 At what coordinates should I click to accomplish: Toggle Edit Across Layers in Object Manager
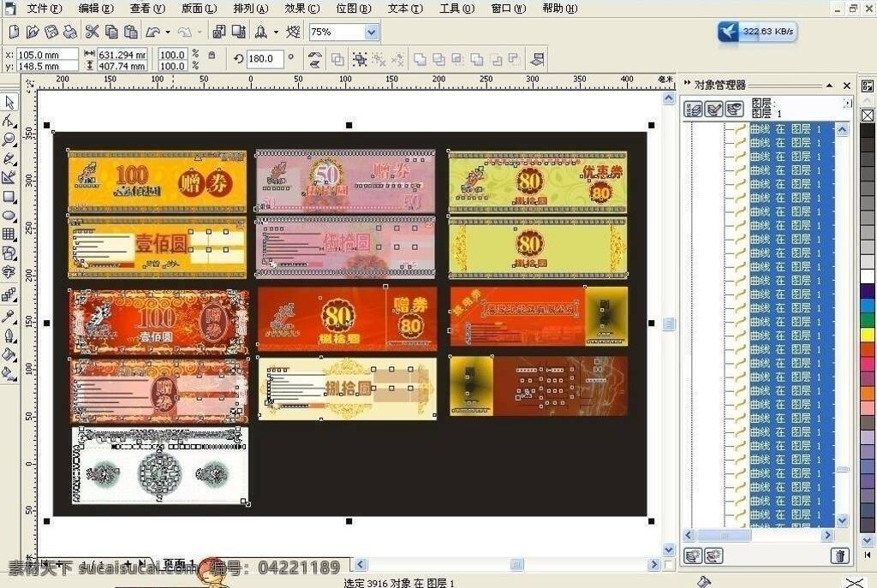tap(713, 109)
